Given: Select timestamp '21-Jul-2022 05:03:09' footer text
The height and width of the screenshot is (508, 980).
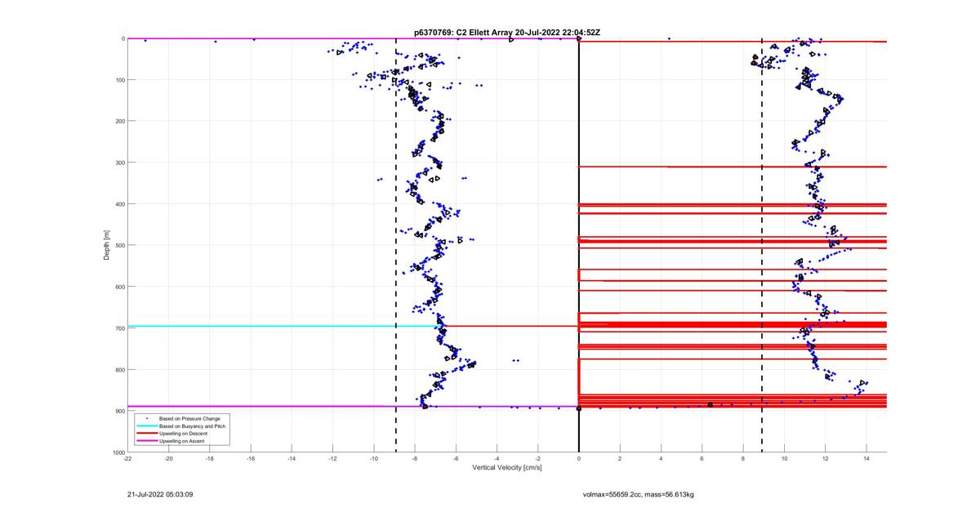Looking at the screenshot, I should (x=160, y=494).
